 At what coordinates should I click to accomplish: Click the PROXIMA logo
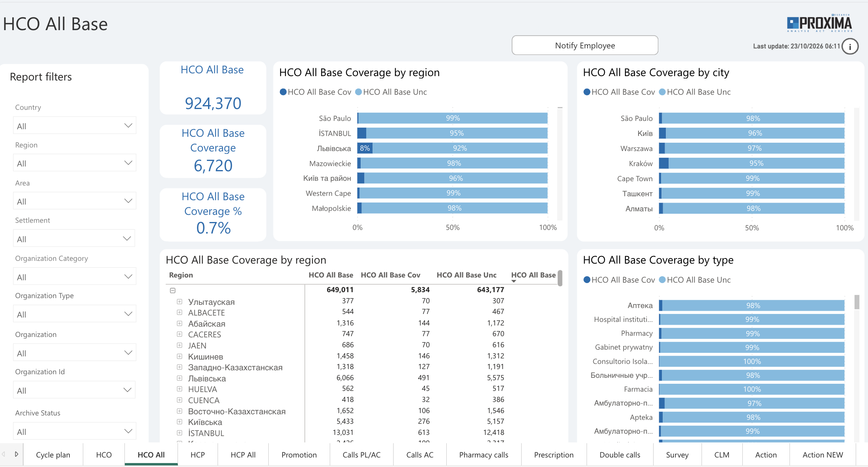[x=819, y=23]
